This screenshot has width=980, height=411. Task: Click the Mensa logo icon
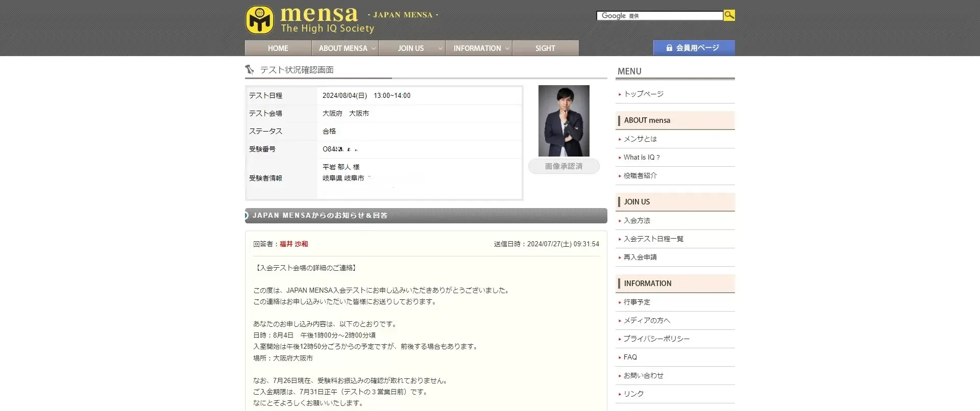(259, 19)
